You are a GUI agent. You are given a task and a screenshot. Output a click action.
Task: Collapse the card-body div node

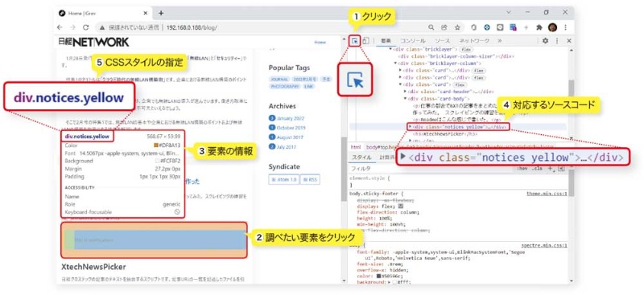[406, 99]
